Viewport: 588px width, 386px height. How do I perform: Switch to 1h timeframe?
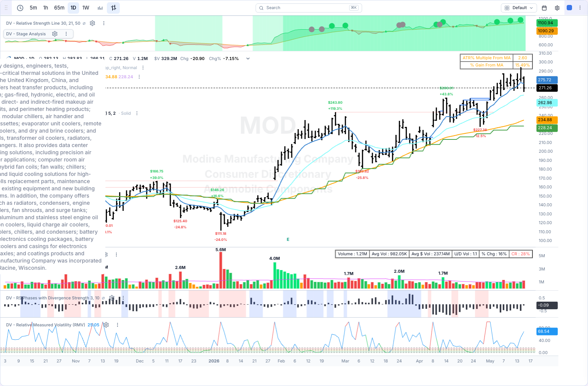click(46, 8)
